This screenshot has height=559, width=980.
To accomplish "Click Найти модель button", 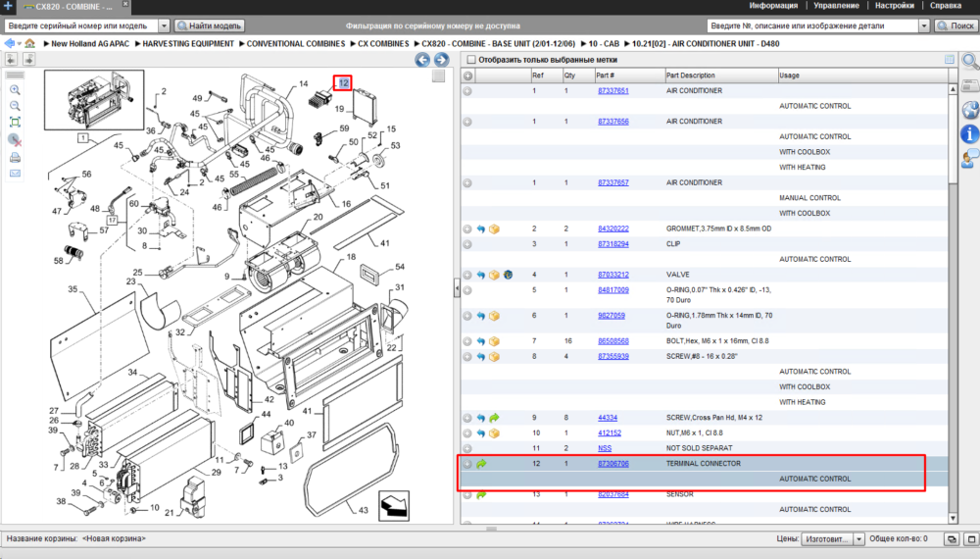I will pyautogui.click(x=209, y=25).
